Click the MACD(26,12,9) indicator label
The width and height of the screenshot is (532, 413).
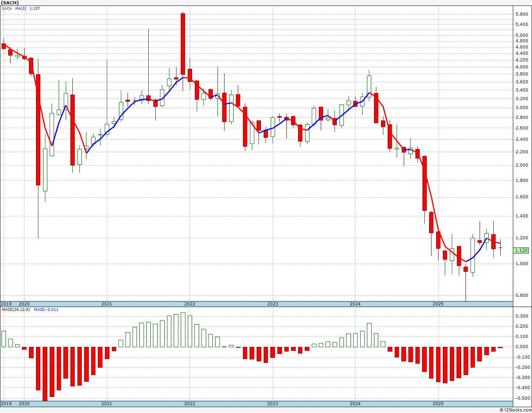[x=16, y=310]
